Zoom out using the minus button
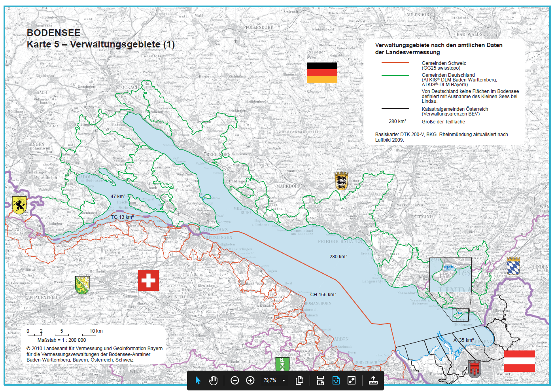 tap(234, 381)
